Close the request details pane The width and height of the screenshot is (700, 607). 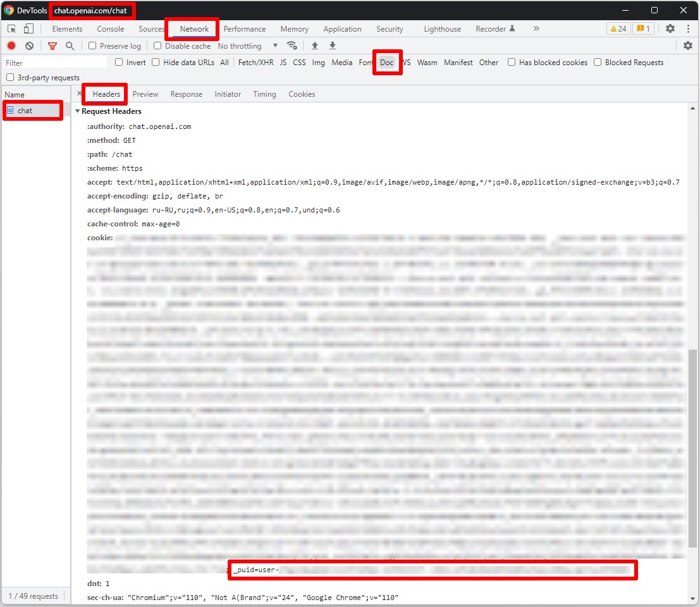80,94
